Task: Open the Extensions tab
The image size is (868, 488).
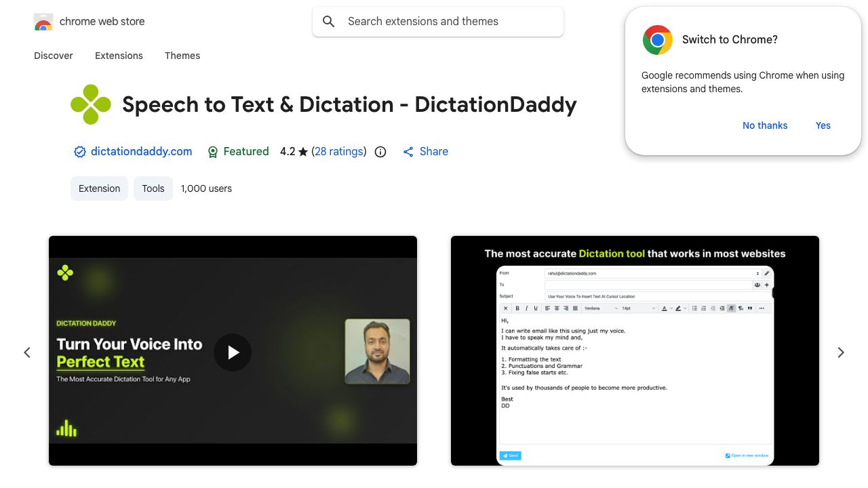Action: pos(119,56)
